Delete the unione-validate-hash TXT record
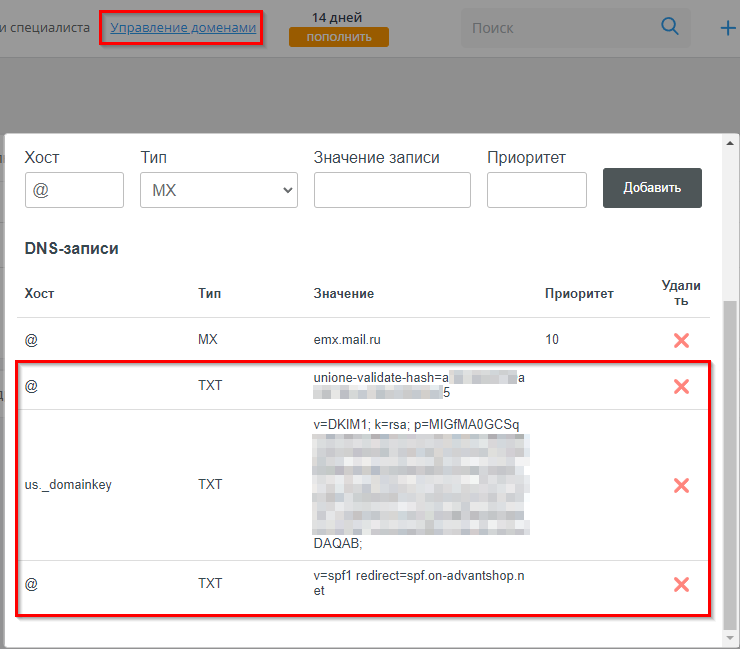 pyautogui.click(x=681, y=386)
